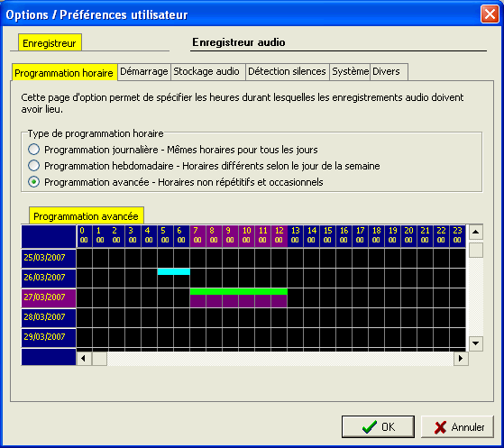The width and height of the screenshot is (504, 448).
Task: Click the 13:00 hour column header
Action: click(x=295, y=235)
